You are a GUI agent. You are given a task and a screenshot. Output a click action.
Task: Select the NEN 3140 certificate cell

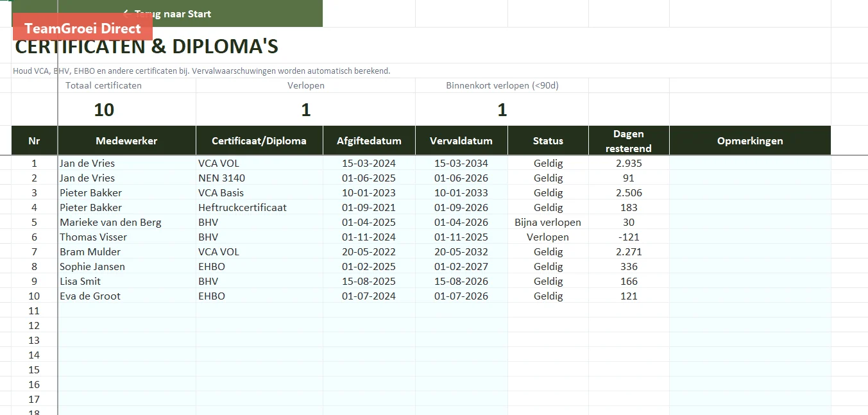pos(259,178)
